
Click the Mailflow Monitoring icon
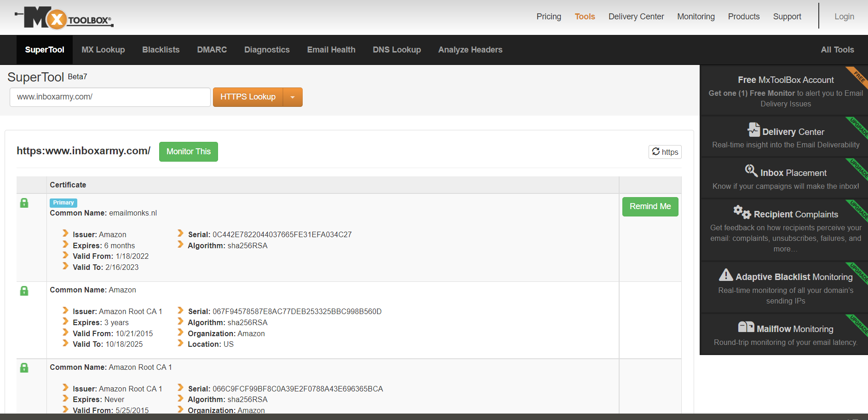pyautogui.click(x=745, y=327)
